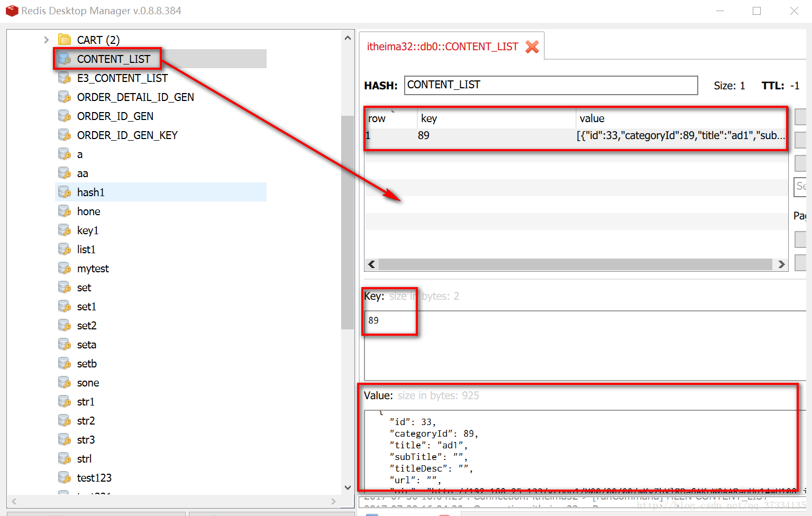812x516 pixels.
Task: Sort the table by the row column
Action: [390, 118]
